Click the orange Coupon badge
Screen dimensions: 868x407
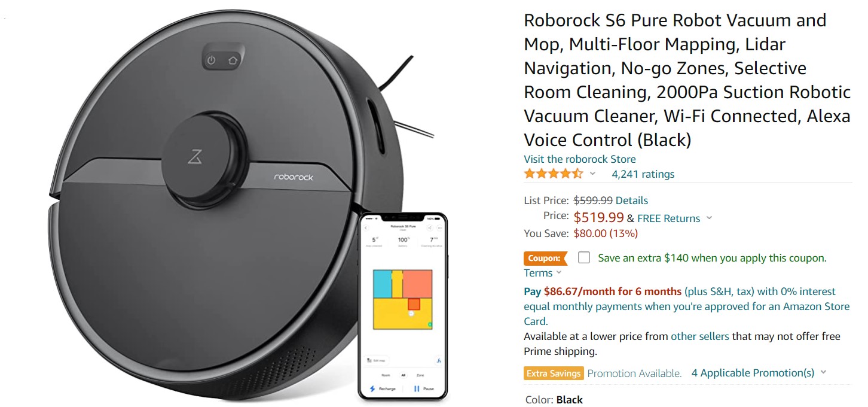(x=546, y=258)
